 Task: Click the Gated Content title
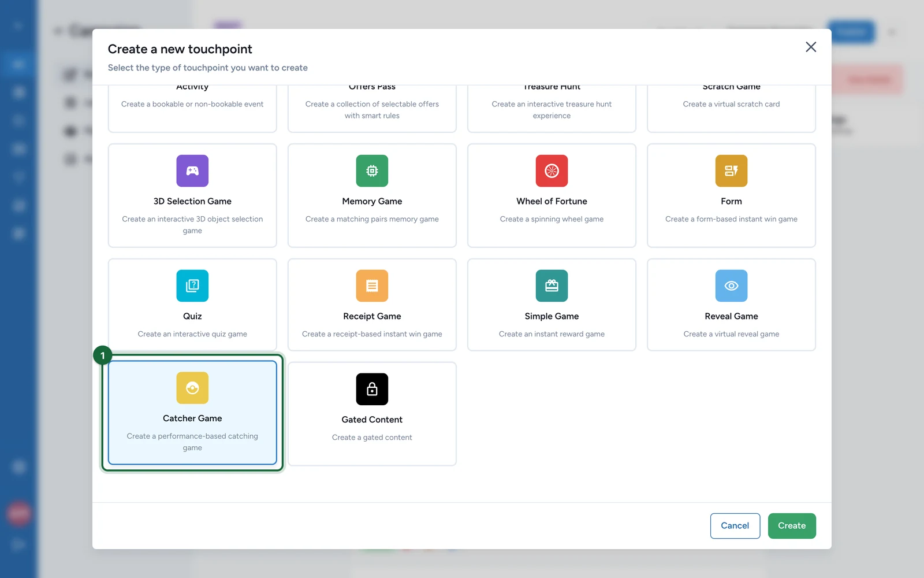372,420
